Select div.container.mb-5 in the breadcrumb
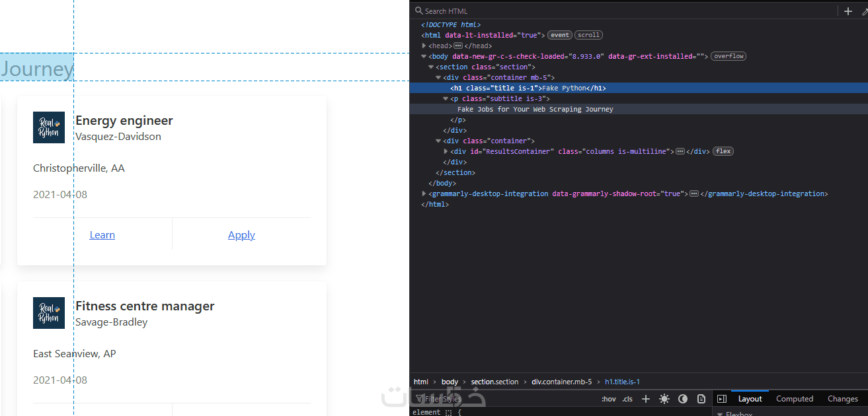The image size is (868, 416). (562, 382)
